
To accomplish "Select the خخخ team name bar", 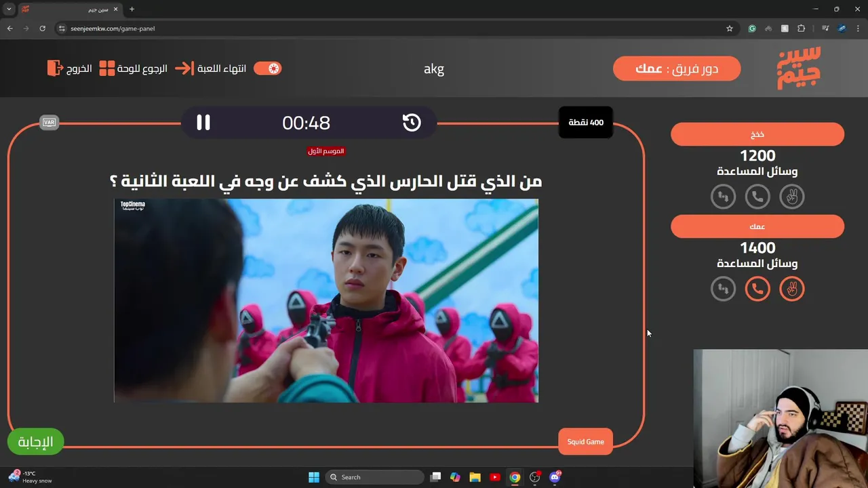I will [757, 134].
